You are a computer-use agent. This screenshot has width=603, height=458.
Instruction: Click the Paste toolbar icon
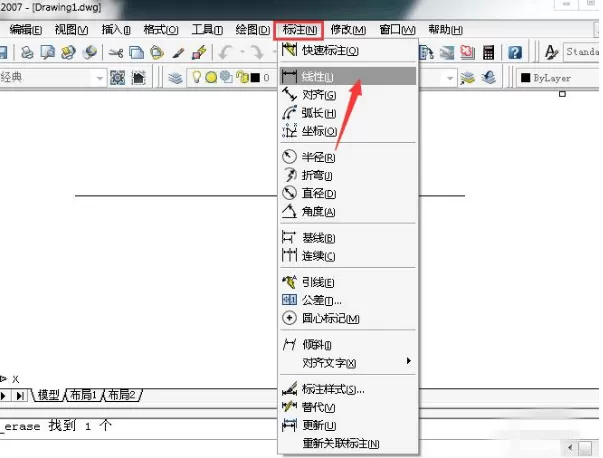[157, 52]
